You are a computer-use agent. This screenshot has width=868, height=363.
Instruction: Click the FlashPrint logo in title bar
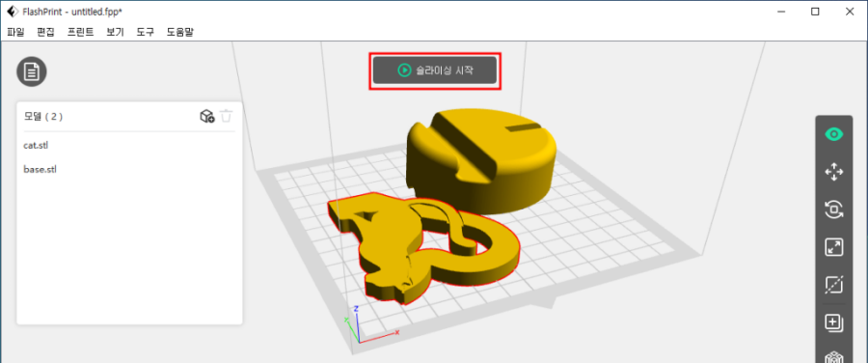(12, 12)
